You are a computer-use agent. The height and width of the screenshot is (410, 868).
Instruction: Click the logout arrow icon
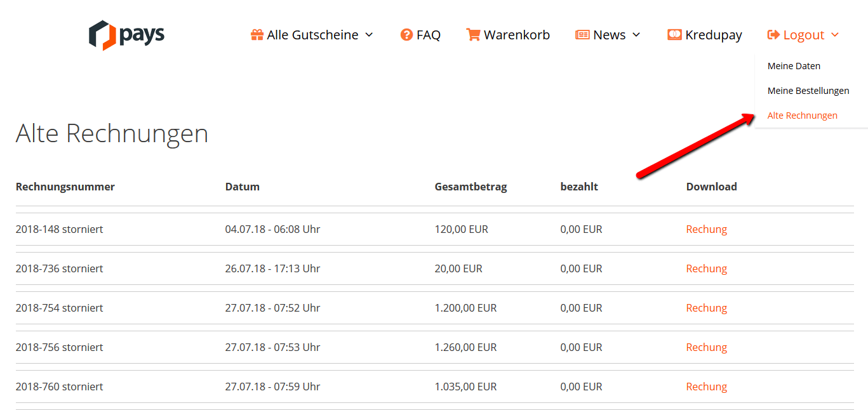pos(773,35)
